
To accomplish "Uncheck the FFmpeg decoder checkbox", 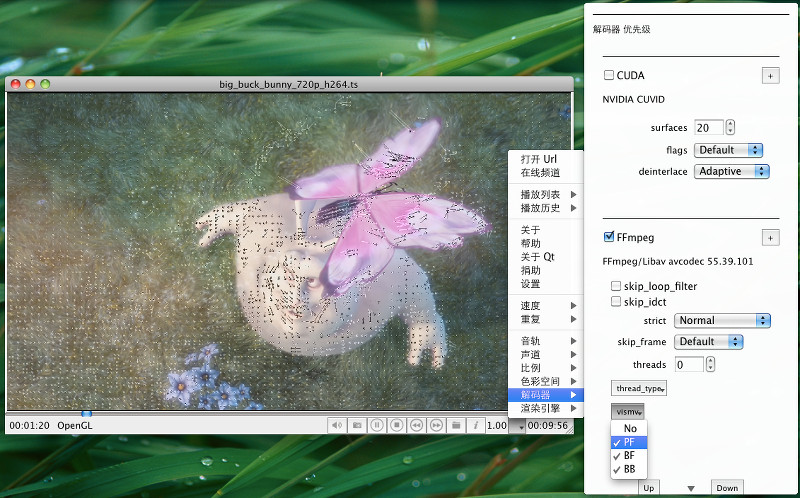I will coord(609,237).
